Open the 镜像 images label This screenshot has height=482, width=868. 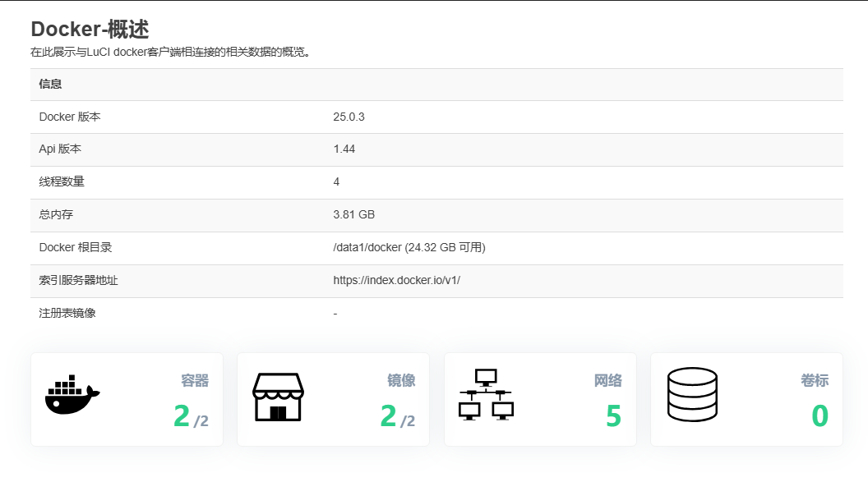tap(401, 380)
